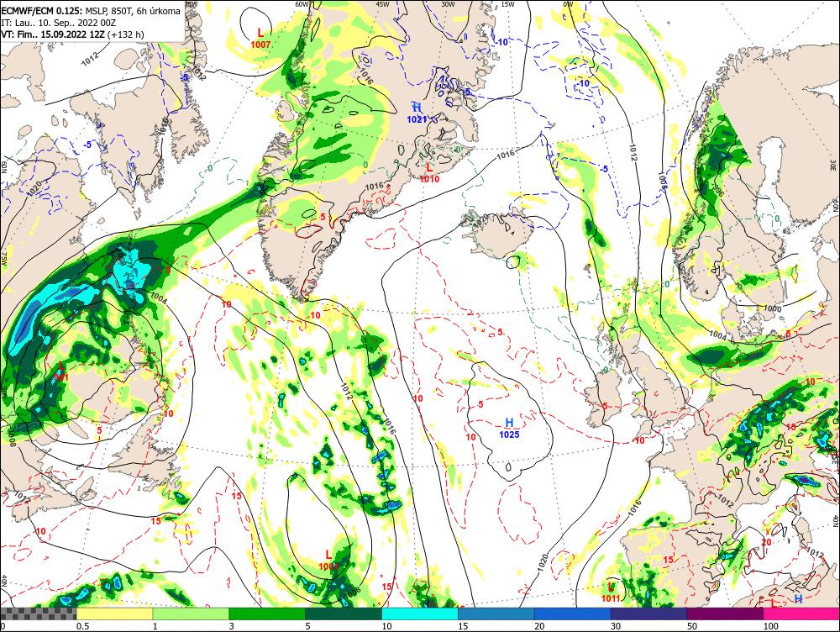
Task: Click the '50' legend scale value
Action: click(692, 626)
